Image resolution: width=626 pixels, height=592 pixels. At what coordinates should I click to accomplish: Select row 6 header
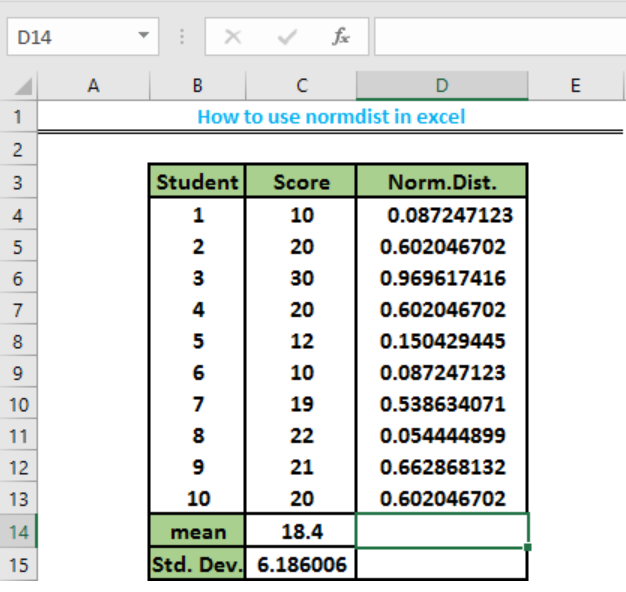coord(18,279)
